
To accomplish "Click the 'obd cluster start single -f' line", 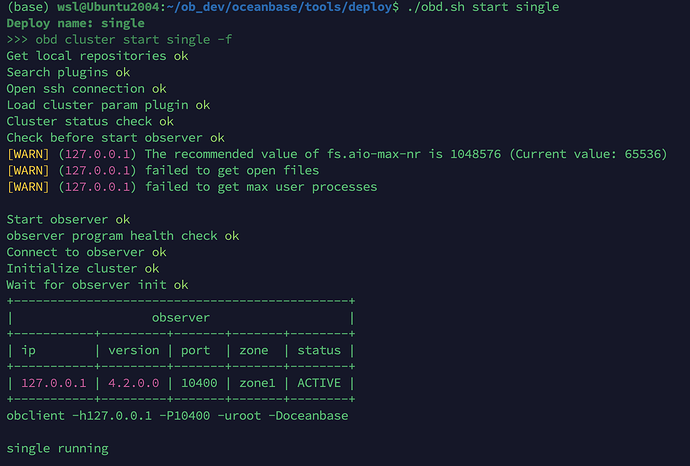I will pyautogui.click(x=119, y=40).
